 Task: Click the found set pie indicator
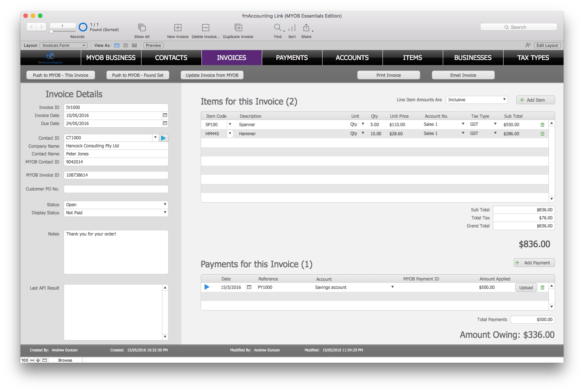[x=83, y=27]
